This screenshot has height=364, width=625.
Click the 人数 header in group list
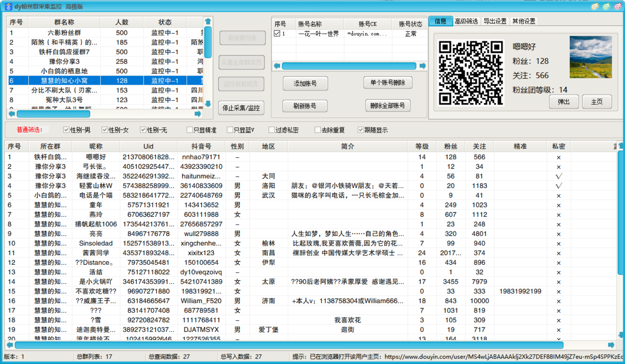click(x=122, y=22)
